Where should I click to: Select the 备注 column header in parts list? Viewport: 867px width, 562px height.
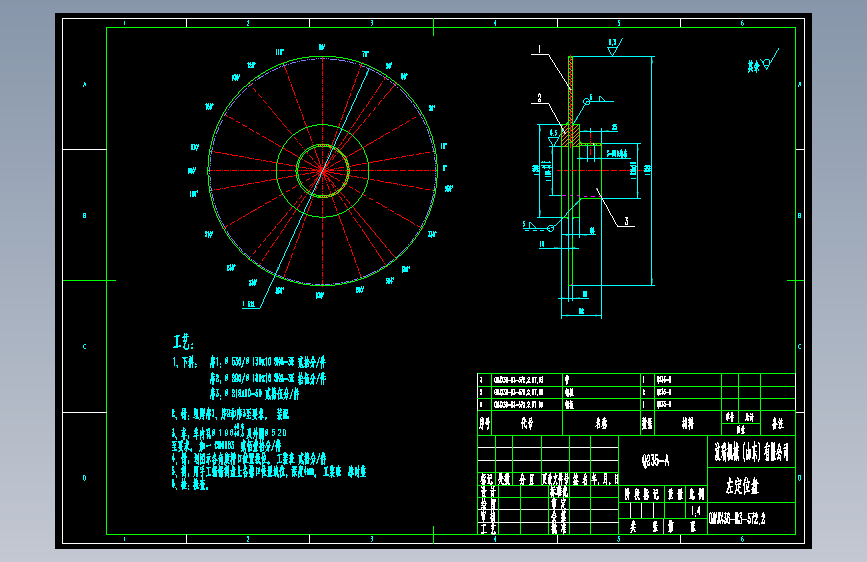(777, 424)
